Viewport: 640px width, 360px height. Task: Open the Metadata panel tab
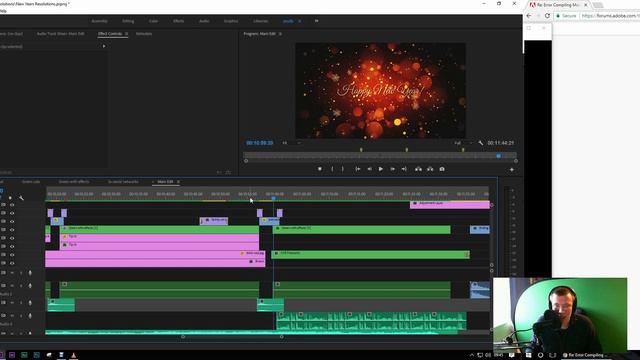tap(144, 34)
